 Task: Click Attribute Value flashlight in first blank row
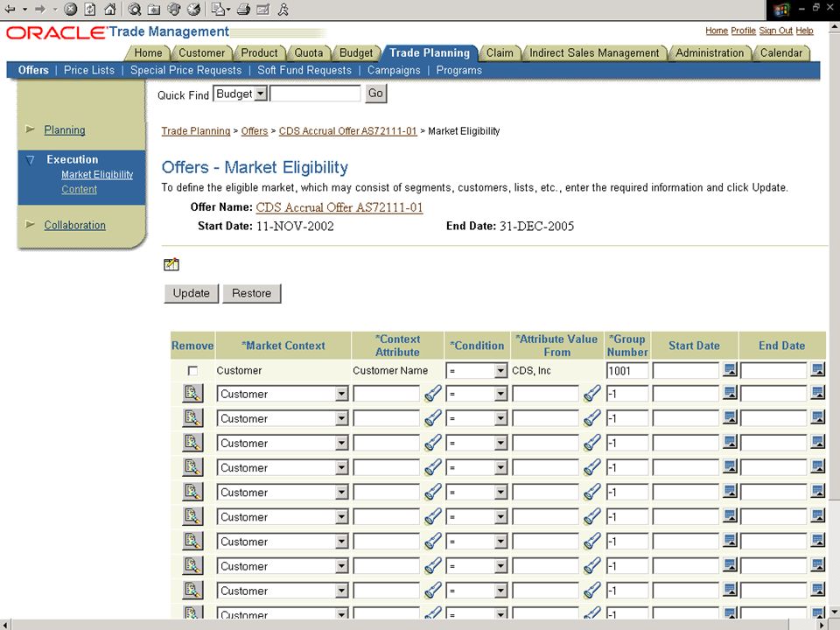pyautogui.click(x=592, y=394)
